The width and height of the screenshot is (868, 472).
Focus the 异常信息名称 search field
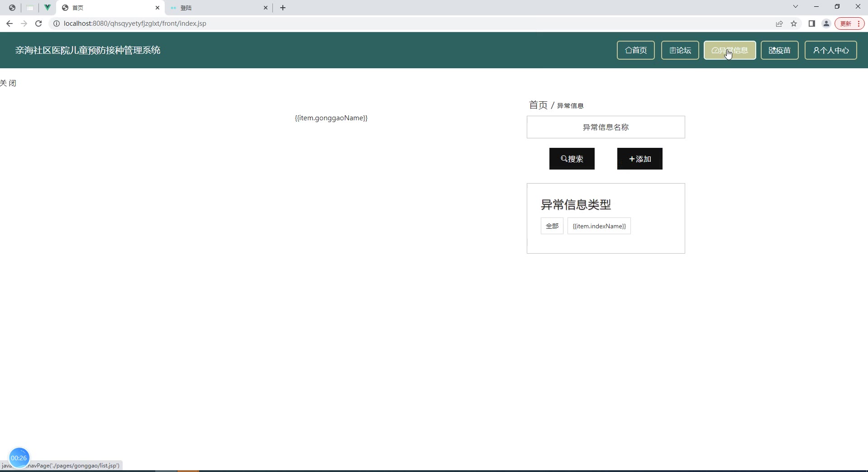(x=606, y=127)
